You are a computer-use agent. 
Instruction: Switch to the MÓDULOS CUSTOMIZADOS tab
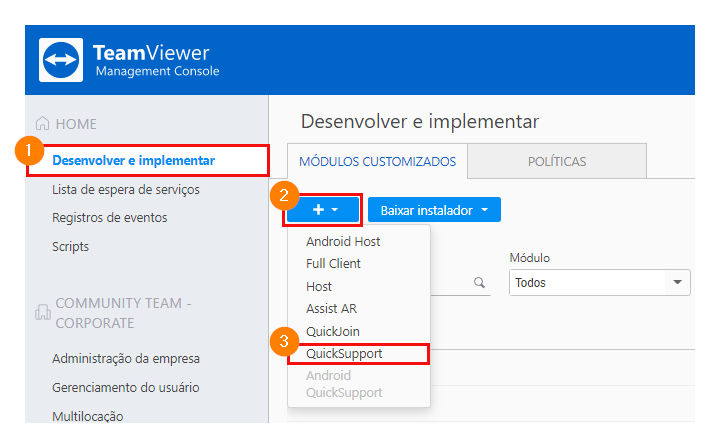[377, 162]
